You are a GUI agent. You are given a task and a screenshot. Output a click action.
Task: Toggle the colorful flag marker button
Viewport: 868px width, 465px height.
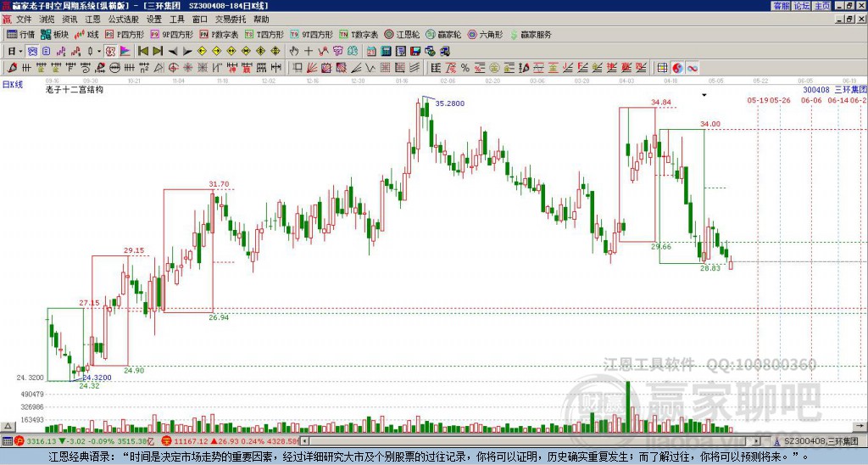pos(125,51)
